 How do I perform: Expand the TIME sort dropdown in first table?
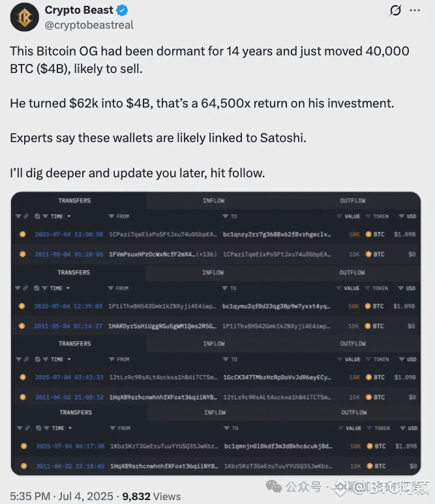point(68,216)
